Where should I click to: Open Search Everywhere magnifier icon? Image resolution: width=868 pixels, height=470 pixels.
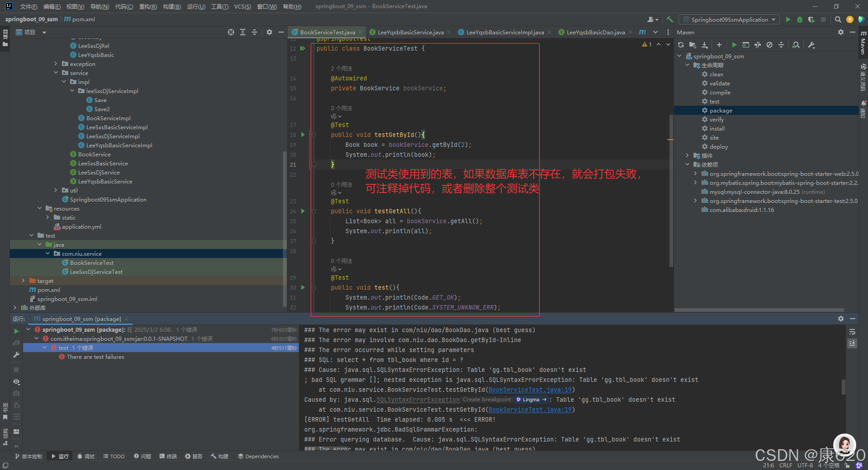coord(838,19)
